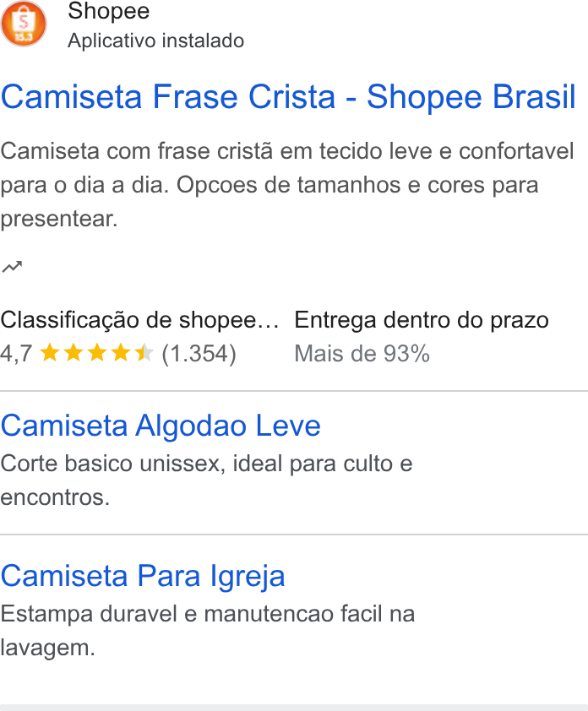Open Camiseta Frase Crista - Shopee Brasil link
This screenshot has width=588, height=711.
[288, 96]
